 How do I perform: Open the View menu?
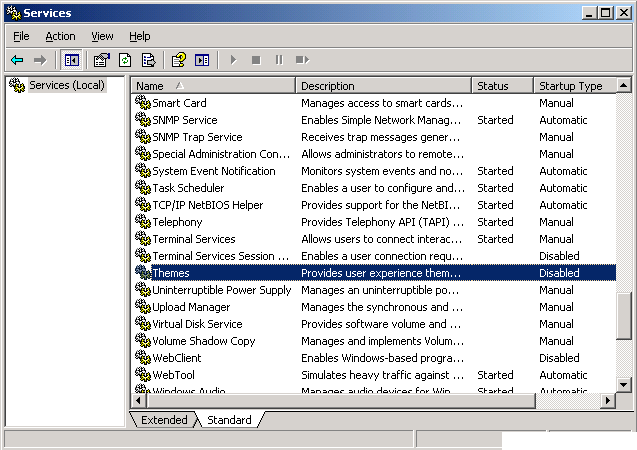(102, 36)
